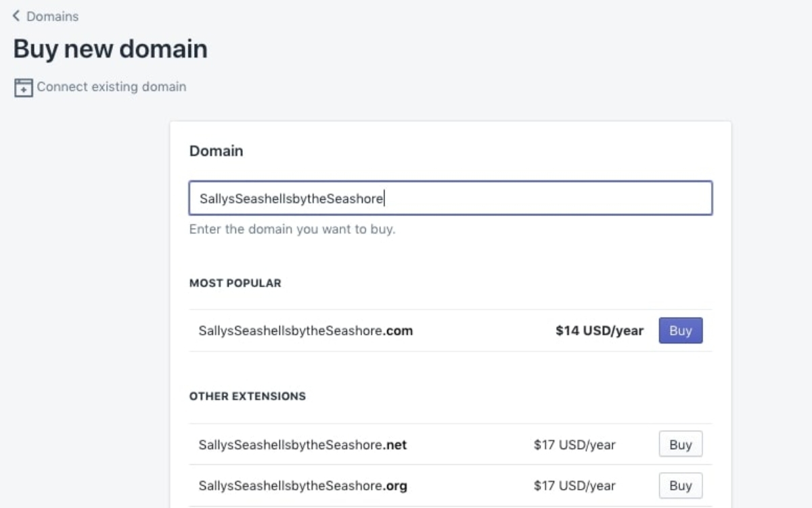The width and height of the screenshot is (812, 508).
Task: Click the $17 USD/year price for .net
Action: pyautogui.click(x=574, y=445)
